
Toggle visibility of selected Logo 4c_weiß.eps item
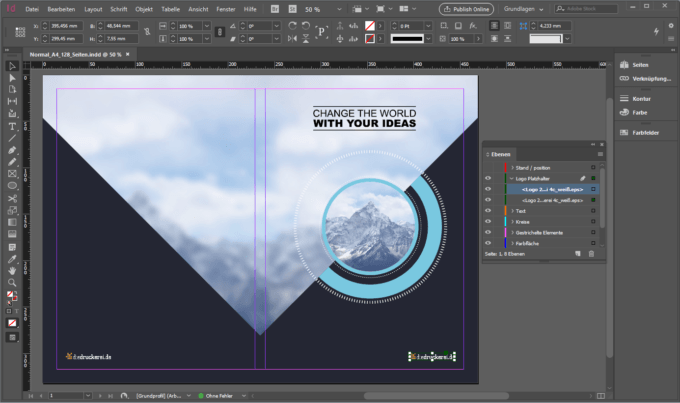coord(488,189)
